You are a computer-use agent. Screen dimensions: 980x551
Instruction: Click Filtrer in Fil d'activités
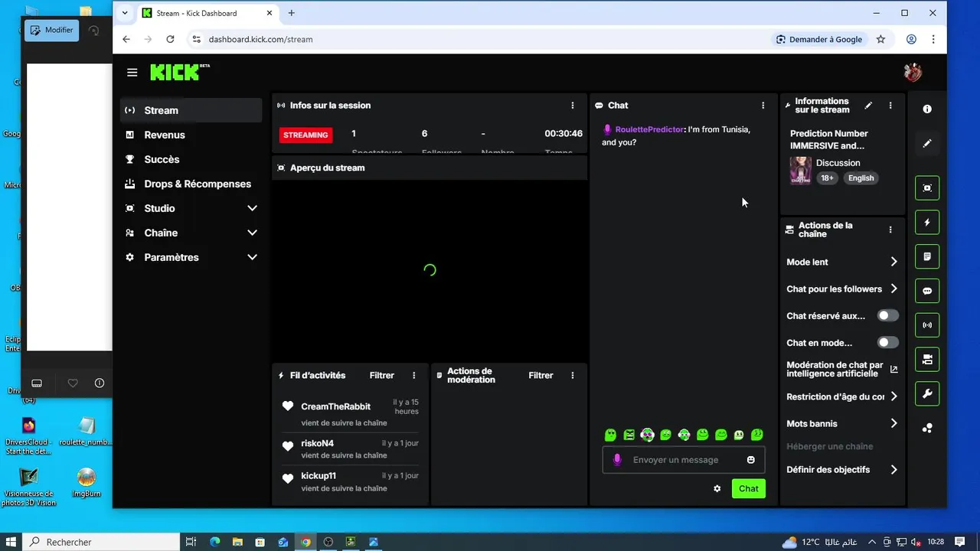(x=382, y=376)
